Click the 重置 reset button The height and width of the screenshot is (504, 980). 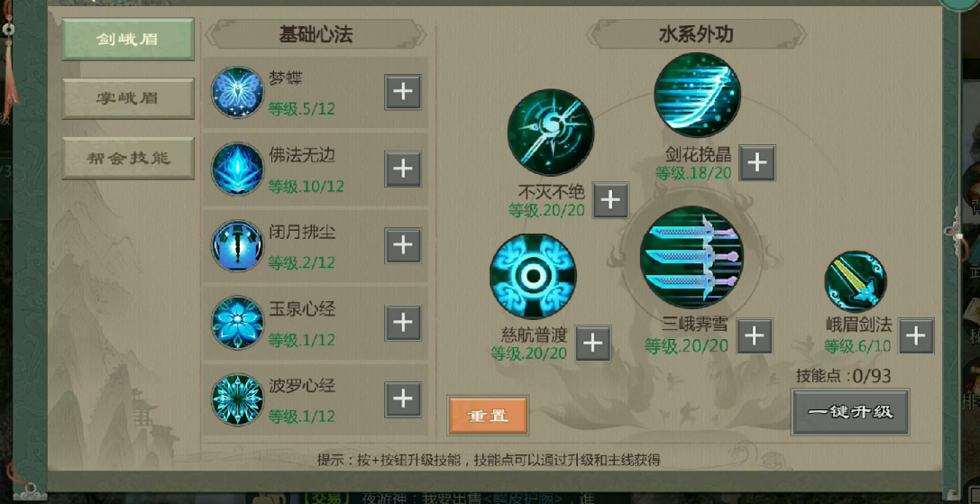pos(488,416)
